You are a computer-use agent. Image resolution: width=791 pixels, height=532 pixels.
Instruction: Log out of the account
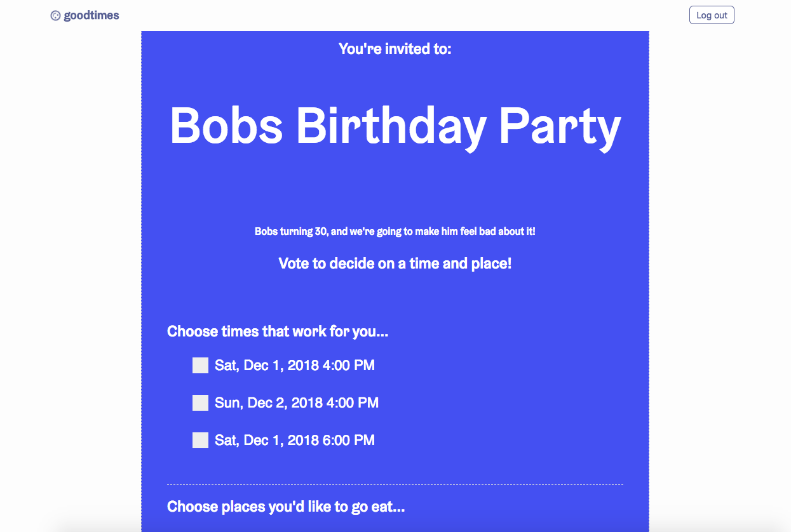click(712, 15)
